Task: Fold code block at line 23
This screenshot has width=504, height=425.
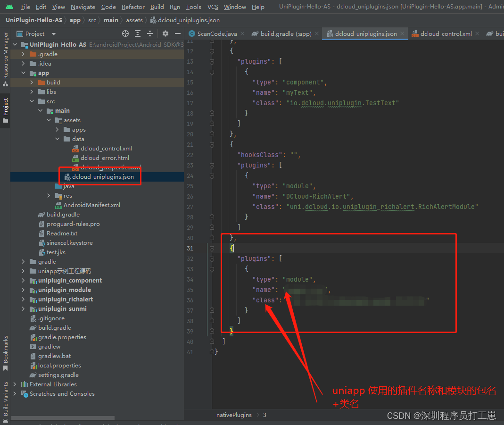Action: pyautogui.click(x=212, y=165)
